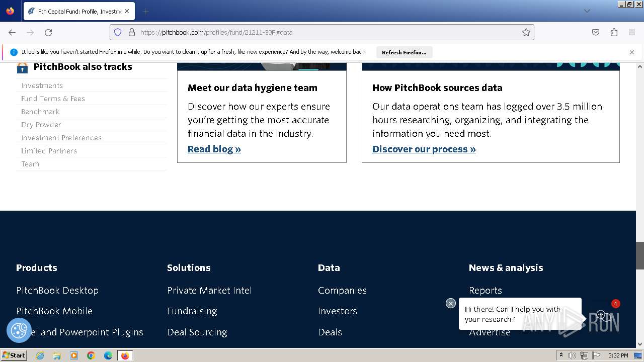Open Investors footer link
This screenshot has width=644, height=362.
338,311
